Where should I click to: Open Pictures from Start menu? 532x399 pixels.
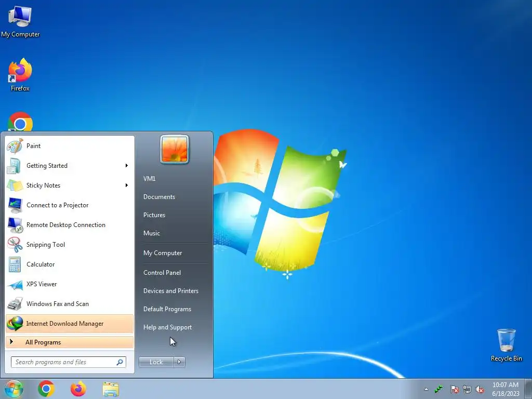[154, 215]
